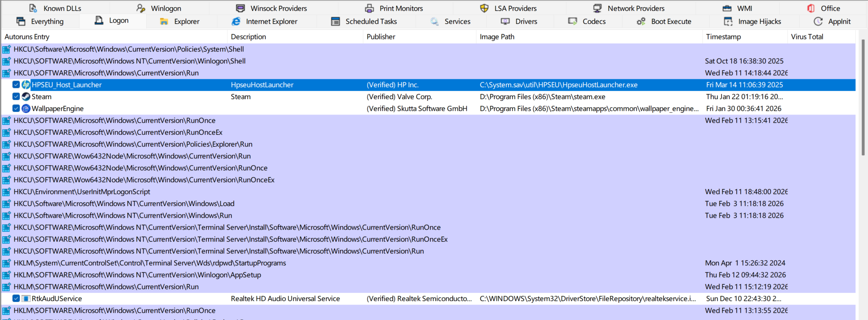Click the Winlogon tab icon
Screen dimensions: 868x320
(141, 8)
